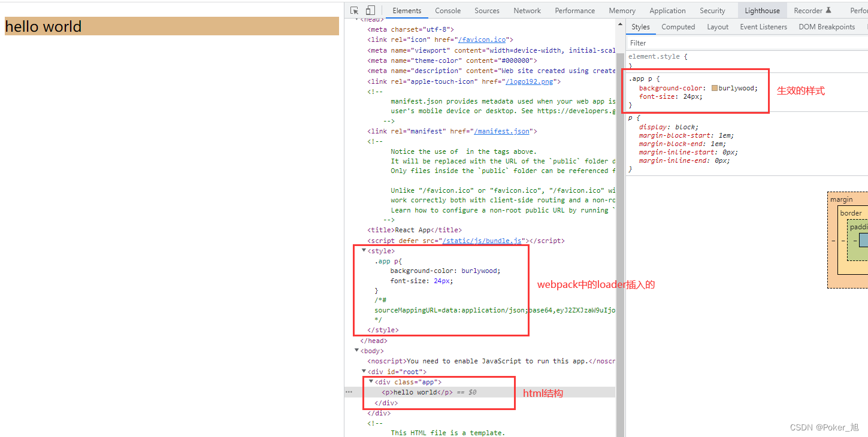Focus the Styles Filter input field

(746, 43)
